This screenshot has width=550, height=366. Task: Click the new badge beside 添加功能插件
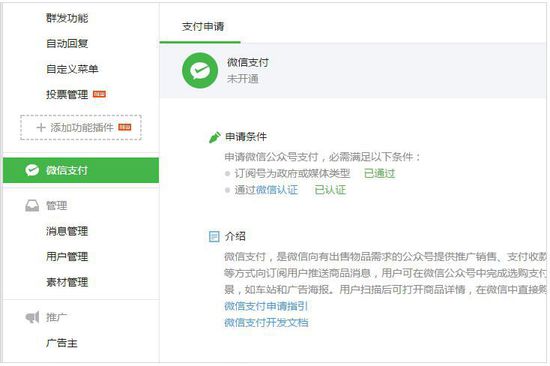tap(125, 127)
